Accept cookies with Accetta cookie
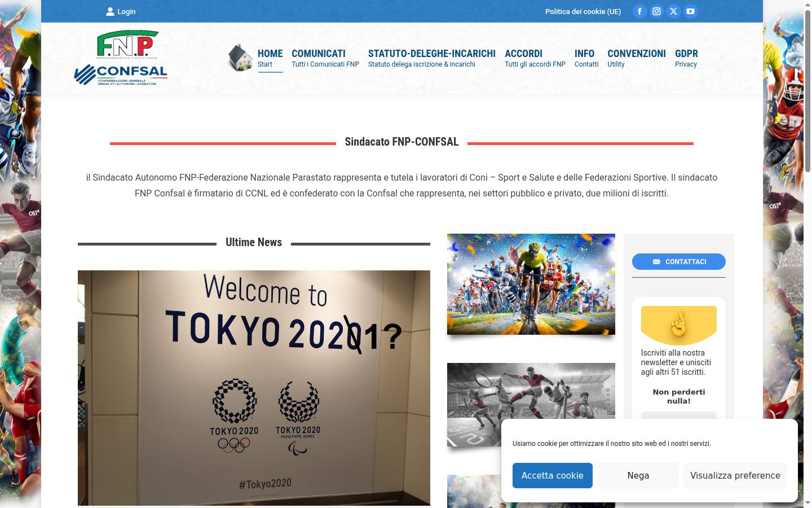This screenshot has height=508, width=812. point(553,475)
